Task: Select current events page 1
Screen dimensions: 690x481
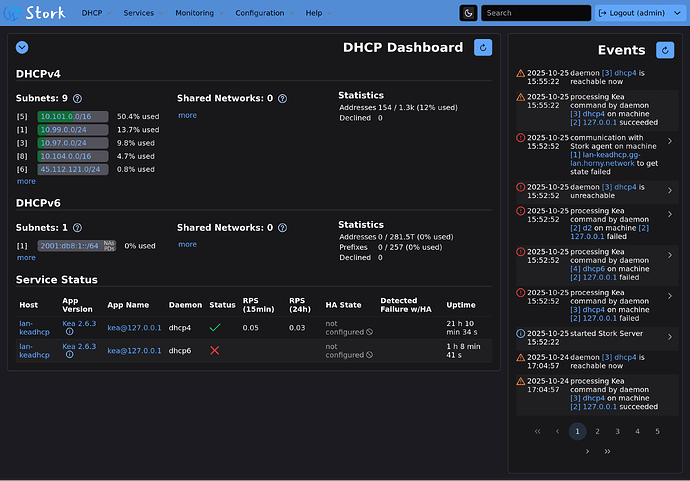Action: 577,431
